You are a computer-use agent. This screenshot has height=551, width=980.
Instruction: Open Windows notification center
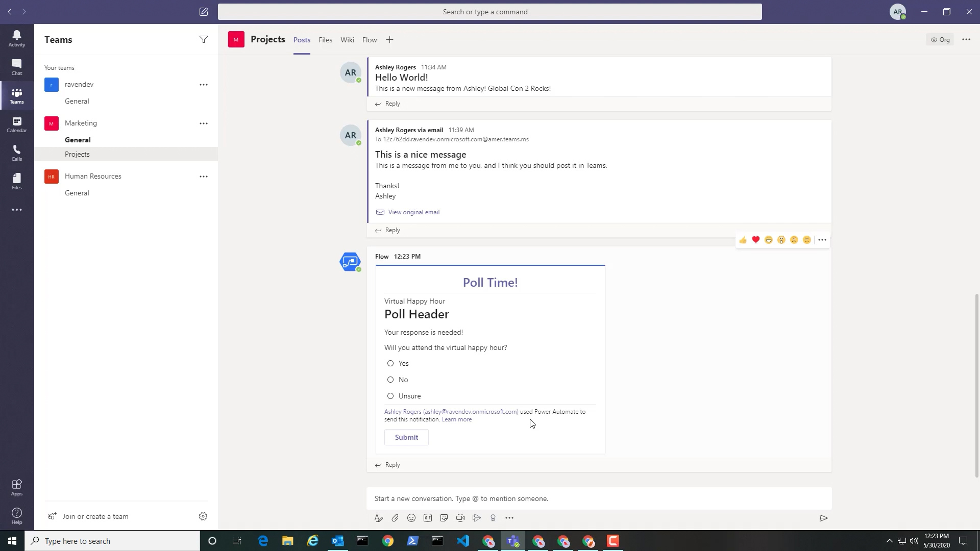pos(963,541)
